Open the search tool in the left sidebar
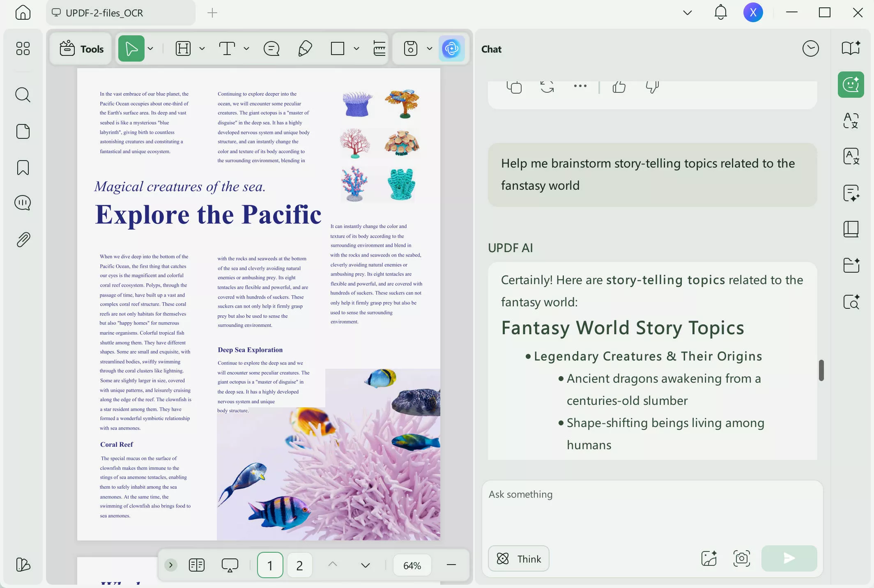This screenshot has height=588, width=874. click(x=23, y=95)
